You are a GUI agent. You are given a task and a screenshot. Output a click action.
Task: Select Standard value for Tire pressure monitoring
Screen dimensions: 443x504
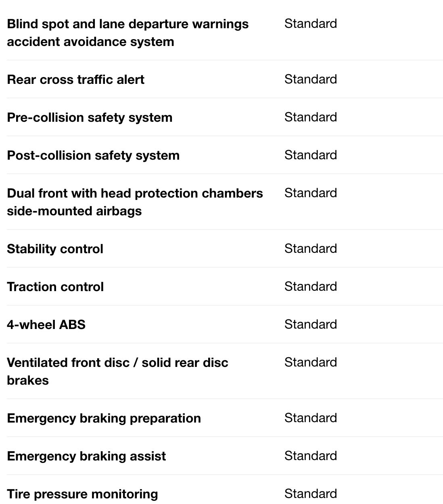tap(310, 494)
